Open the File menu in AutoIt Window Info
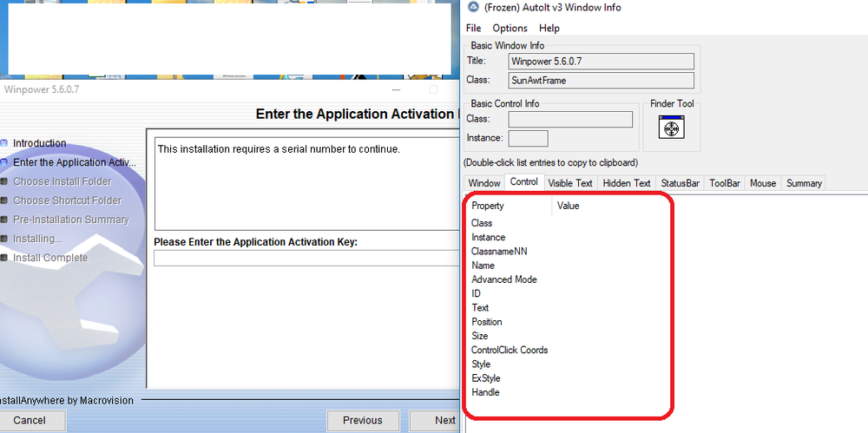 point(473,29)
